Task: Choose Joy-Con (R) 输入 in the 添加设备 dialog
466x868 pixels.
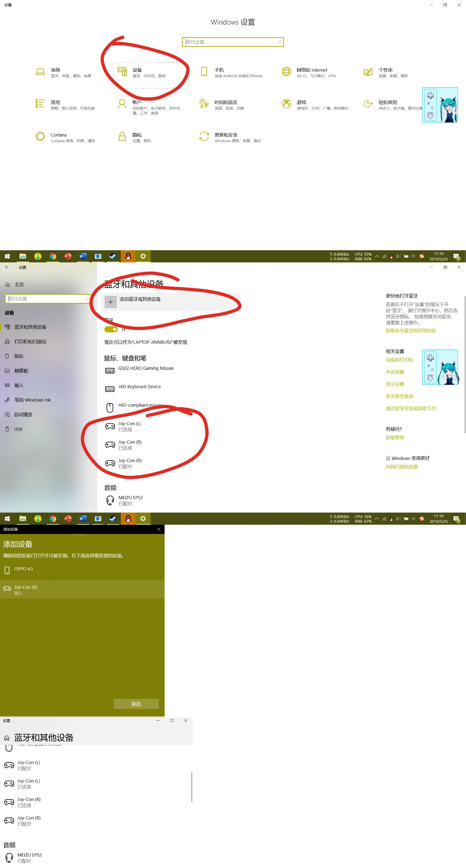Action: pyautogui.click(x=82, y=590)
